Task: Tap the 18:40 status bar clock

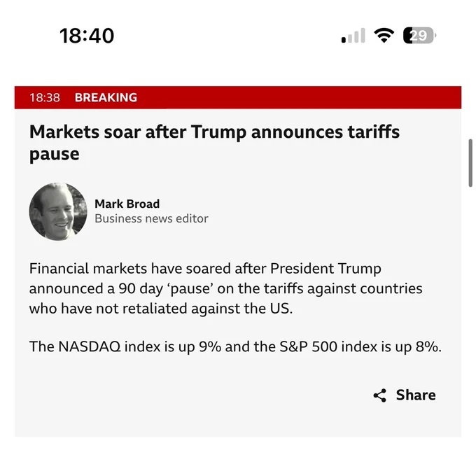Action: 87,36
